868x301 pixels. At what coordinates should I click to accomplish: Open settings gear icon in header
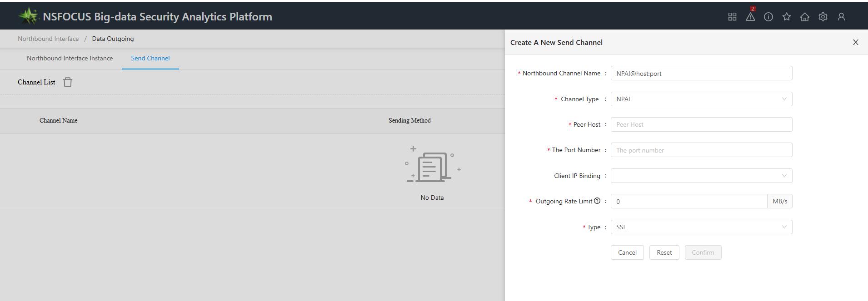(x=823, y=17)
